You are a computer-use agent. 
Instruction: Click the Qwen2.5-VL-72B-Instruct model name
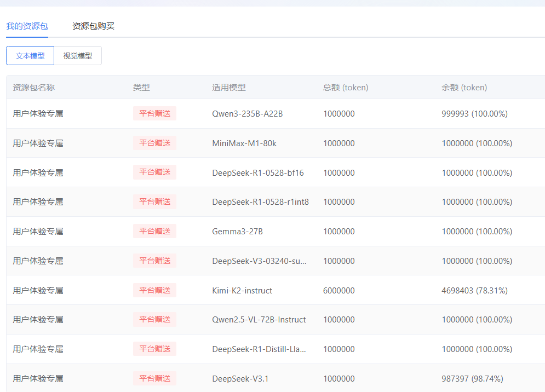click(259, 320)
